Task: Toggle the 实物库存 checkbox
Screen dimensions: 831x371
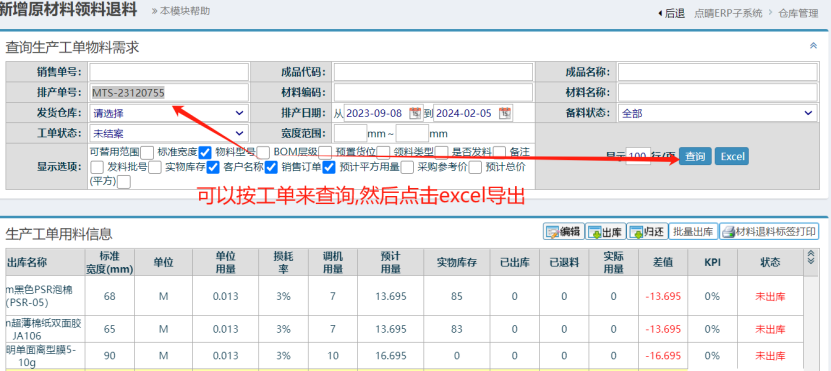Action: (x=213, y=167)
